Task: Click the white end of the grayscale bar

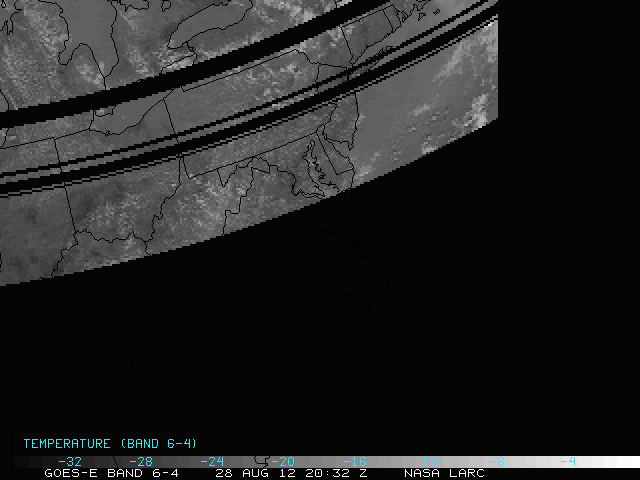Action: pyautogui.click(x=620, y=462)
